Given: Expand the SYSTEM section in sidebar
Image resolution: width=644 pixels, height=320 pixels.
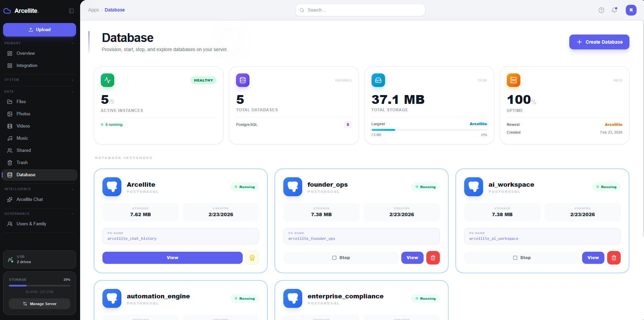Looking at the screenshot, I should click(72, 80).
